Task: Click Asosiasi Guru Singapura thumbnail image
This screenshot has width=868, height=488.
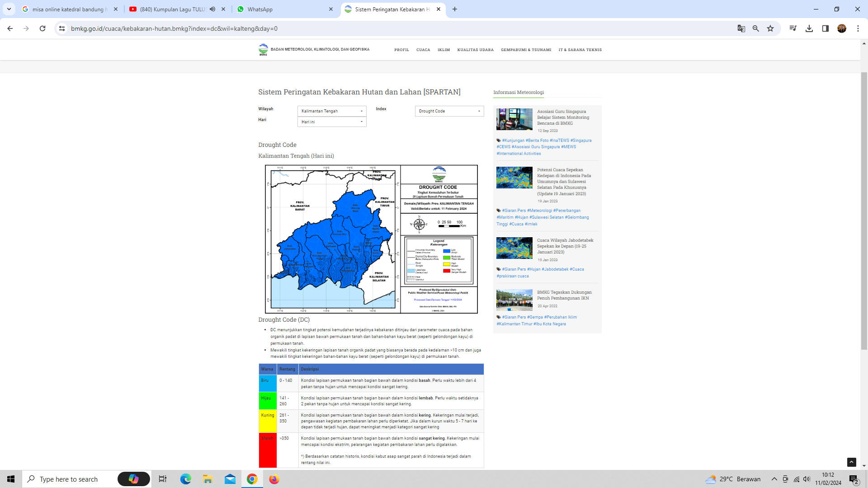Action: pos(514,119)
